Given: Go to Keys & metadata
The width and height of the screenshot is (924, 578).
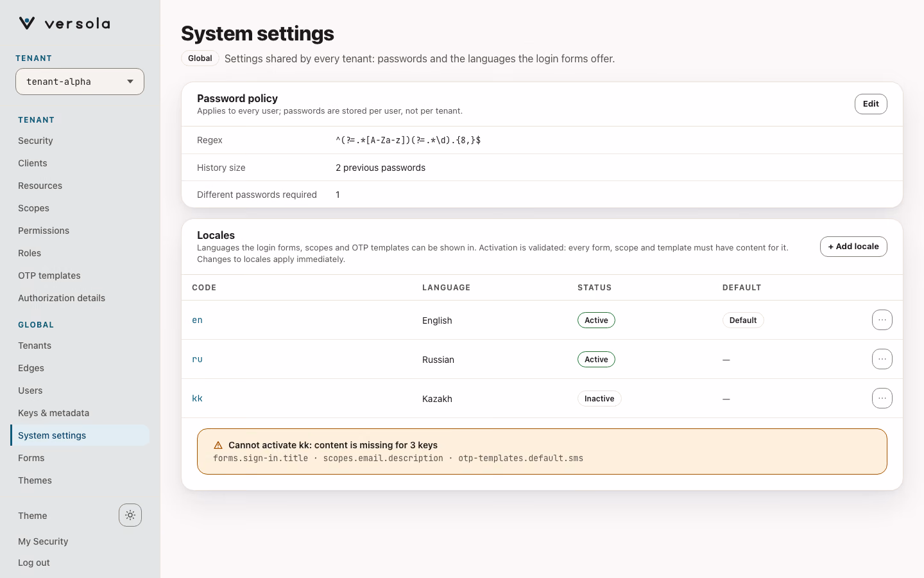Looking at the screenshot, I should [x=53, y=413].
